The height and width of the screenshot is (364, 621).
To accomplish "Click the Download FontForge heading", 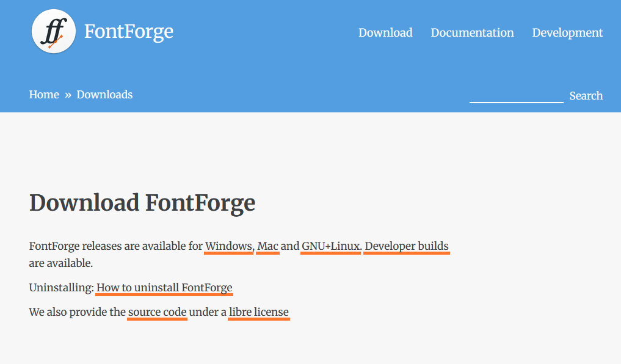I will [142, 203].
